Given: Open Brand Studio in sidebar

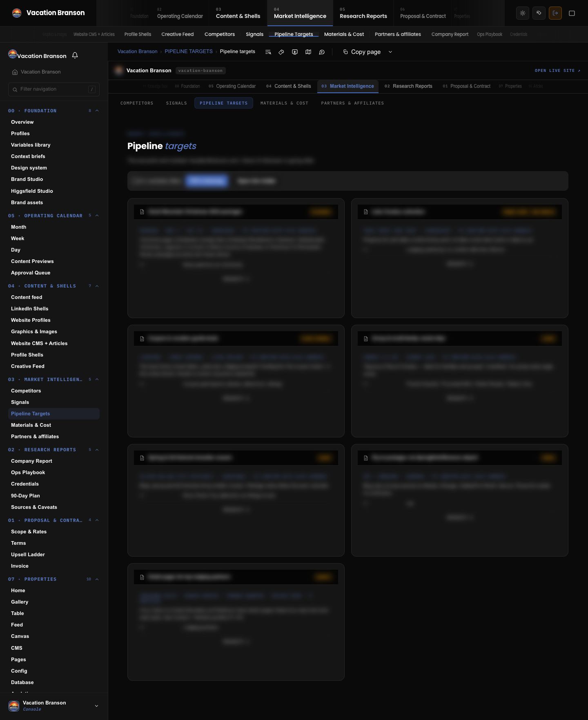Looking at the screenshot, I should [27, 179].
